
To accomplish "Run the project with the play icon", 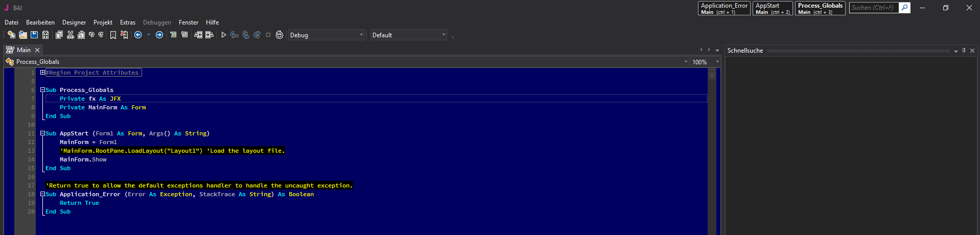I will point(223,35).
